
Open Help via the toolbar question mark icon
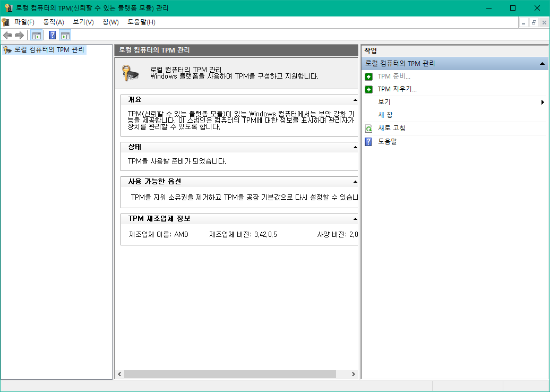[x=52, y=35]
